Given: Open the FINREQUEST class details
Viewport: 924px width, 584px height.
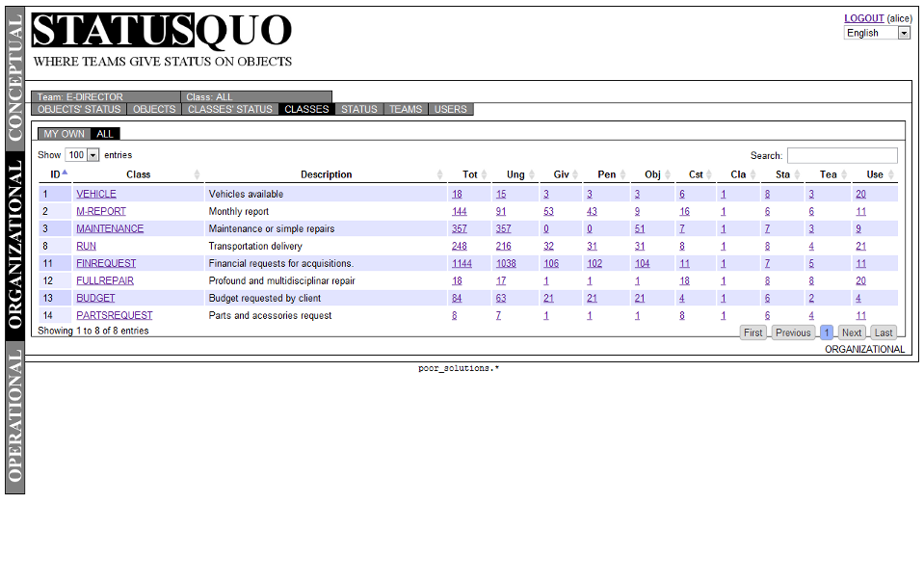Looking at the screenshot, I should 106,263.
